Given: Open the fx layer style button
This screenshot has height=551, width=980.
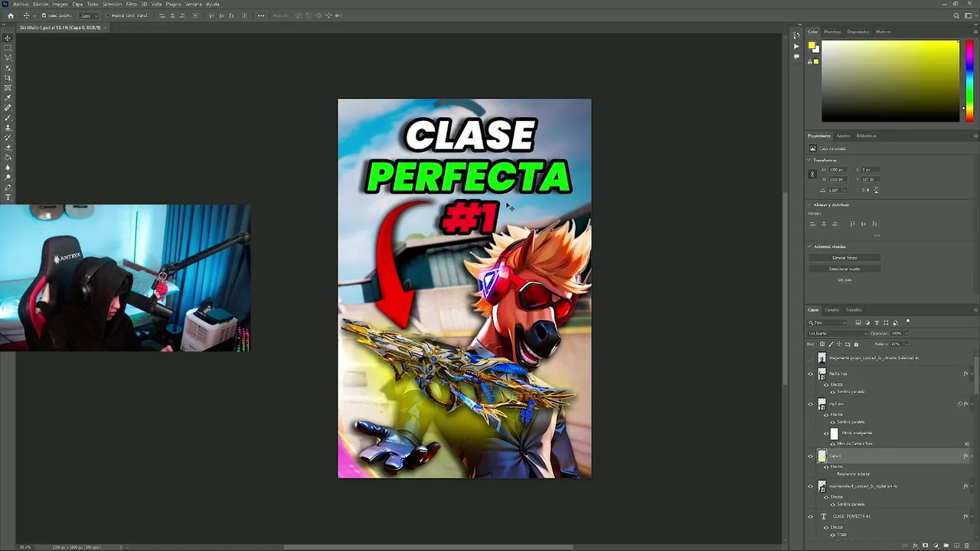Looking at the screenshot, I should [915, 546].
